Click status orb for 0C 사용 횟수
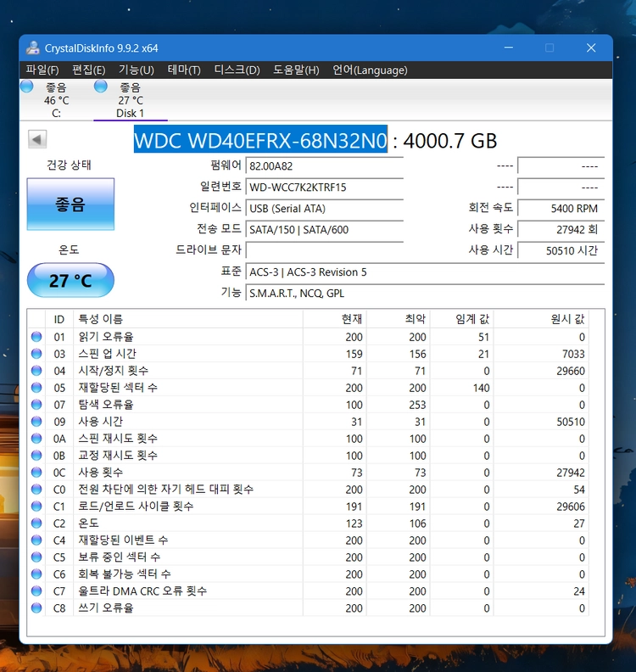636x672 pixels. (36, 473)
